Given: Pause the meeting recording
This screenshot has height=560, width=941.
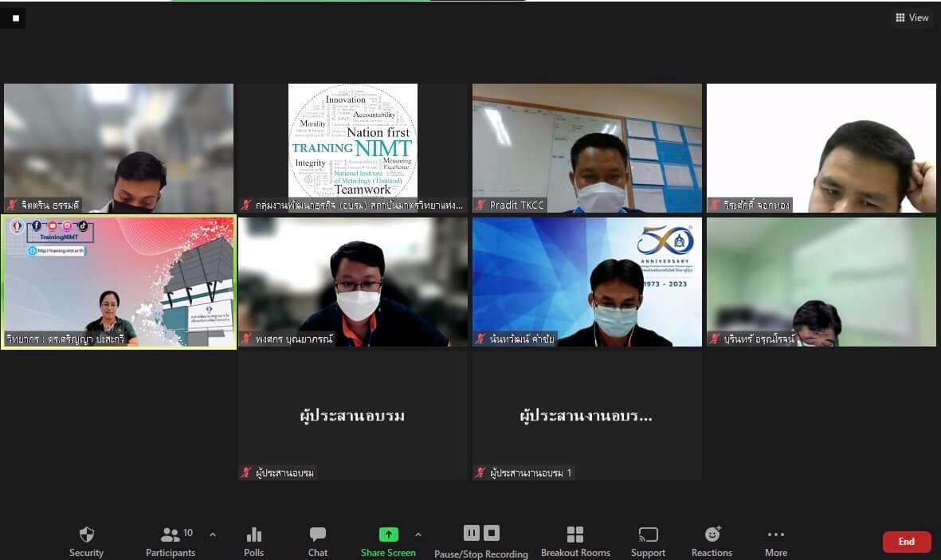Looking at the screenshot, I should (472, 533).
